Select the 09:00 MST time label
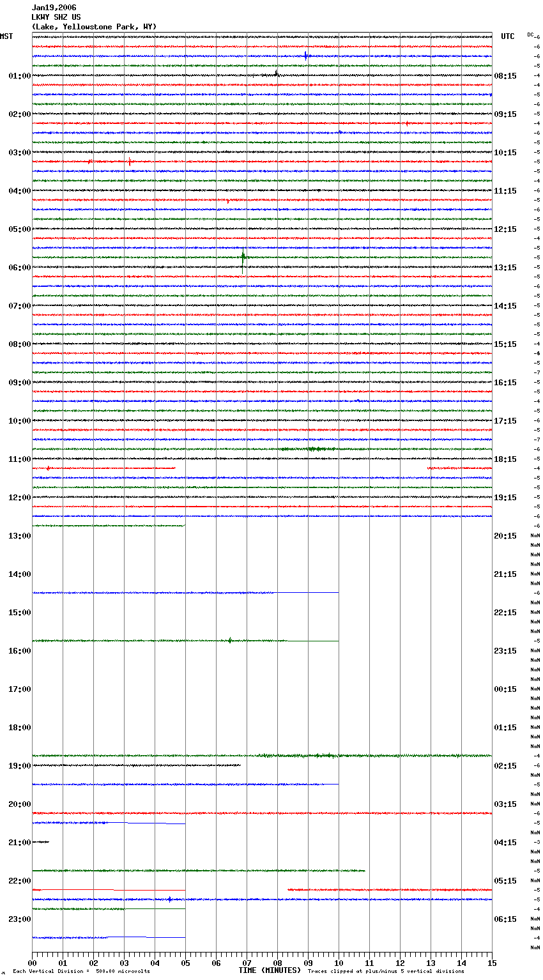This screenshot has width=543, height=980. click(20, 383)
